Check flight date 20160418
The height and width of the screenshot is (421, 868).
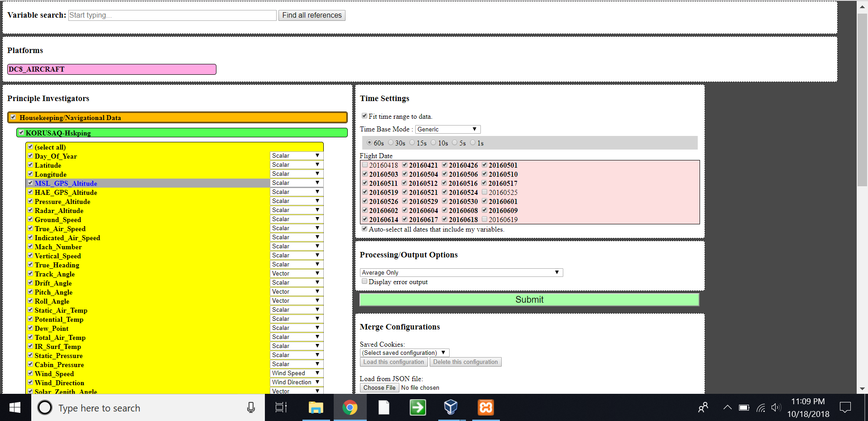coord(365,165)
